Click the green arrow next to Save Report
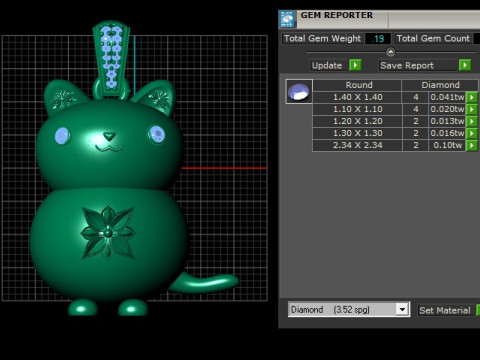 pyautogui.click(x=465, y=65)
